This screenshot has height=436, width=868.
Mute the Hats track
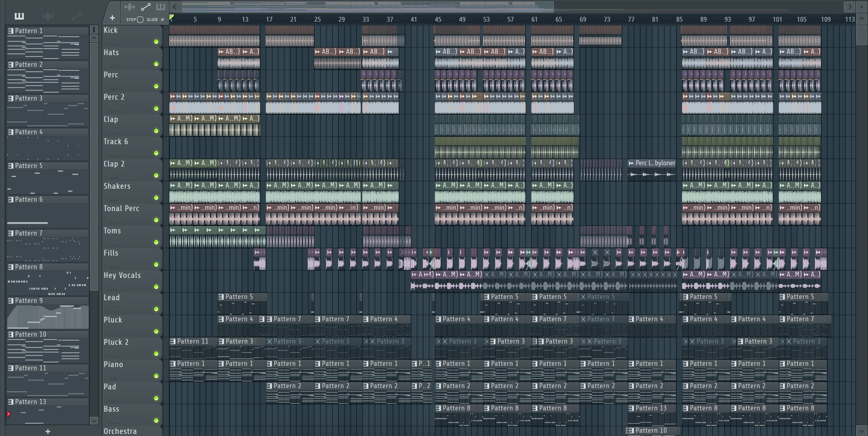(156, 64)
